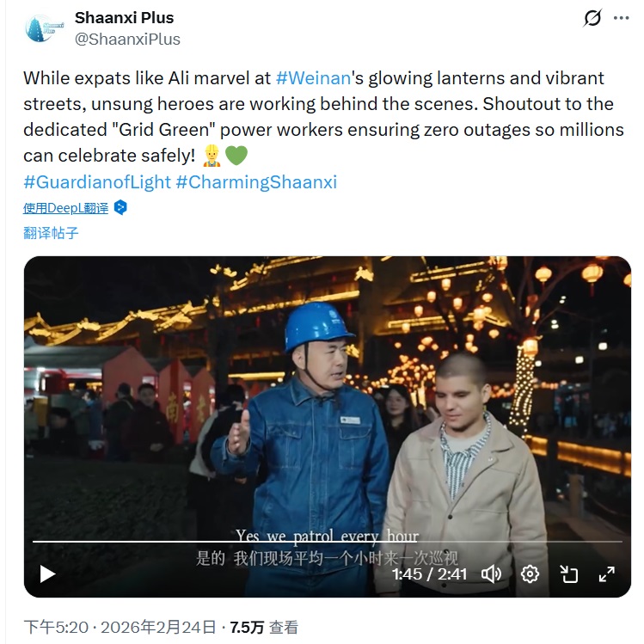Click the 7.5万 查看 view count
The height and width of the screenshot is (644, 644).
coord(264,628)
